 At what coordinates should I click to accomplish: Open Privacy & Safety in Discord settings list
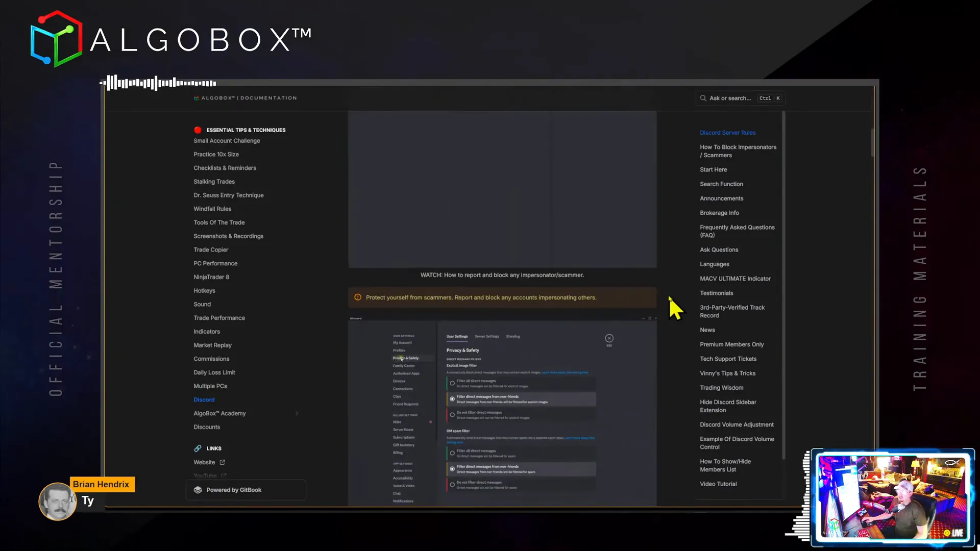coord(406,358)
